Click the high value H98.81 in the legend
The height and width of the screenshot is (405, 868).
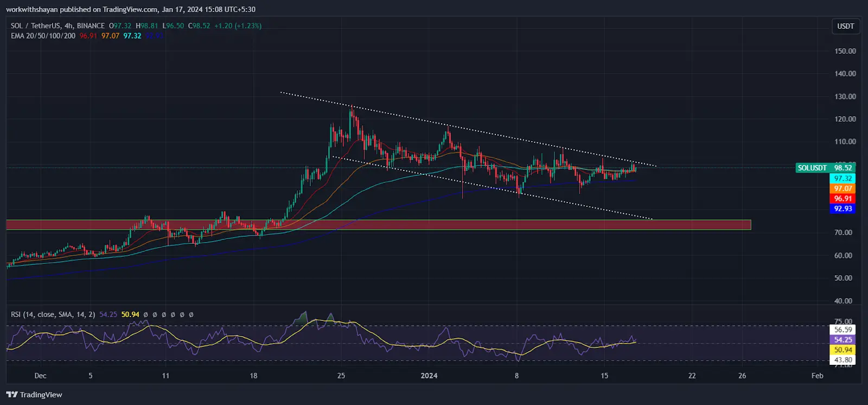pos(146,26)
